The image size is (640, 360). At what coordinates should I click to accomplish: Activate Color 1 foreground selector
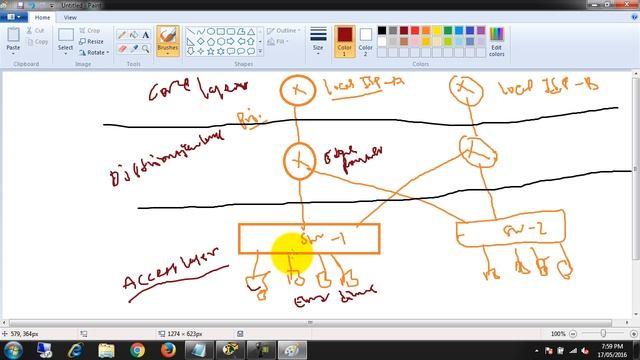tap(344, 41)
